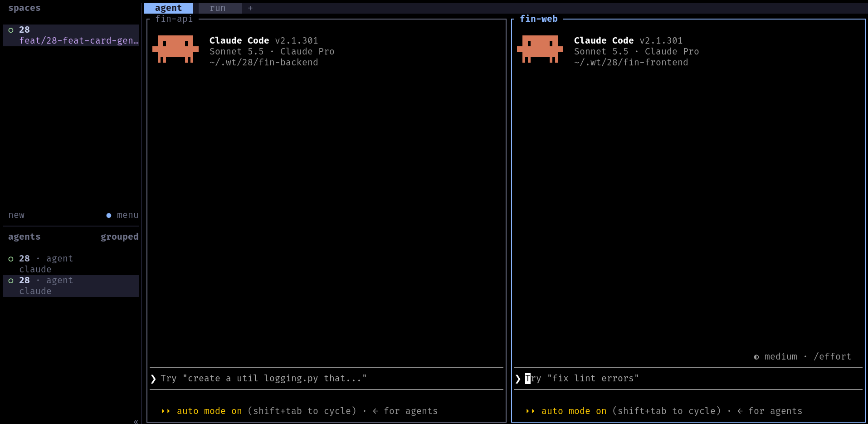The image size is (868, 424).
Task: Click the fin-web prompt input field
Action: tap(688, 378)
